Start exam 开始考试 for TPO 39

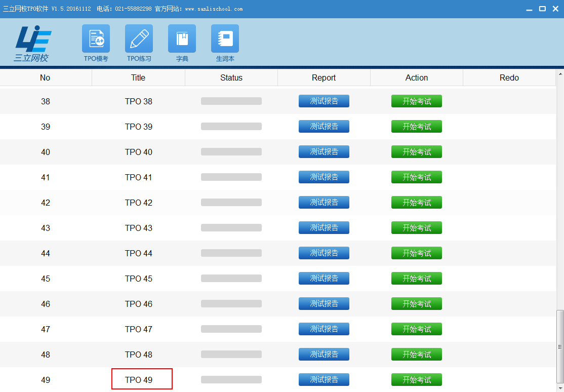[417, 126]
